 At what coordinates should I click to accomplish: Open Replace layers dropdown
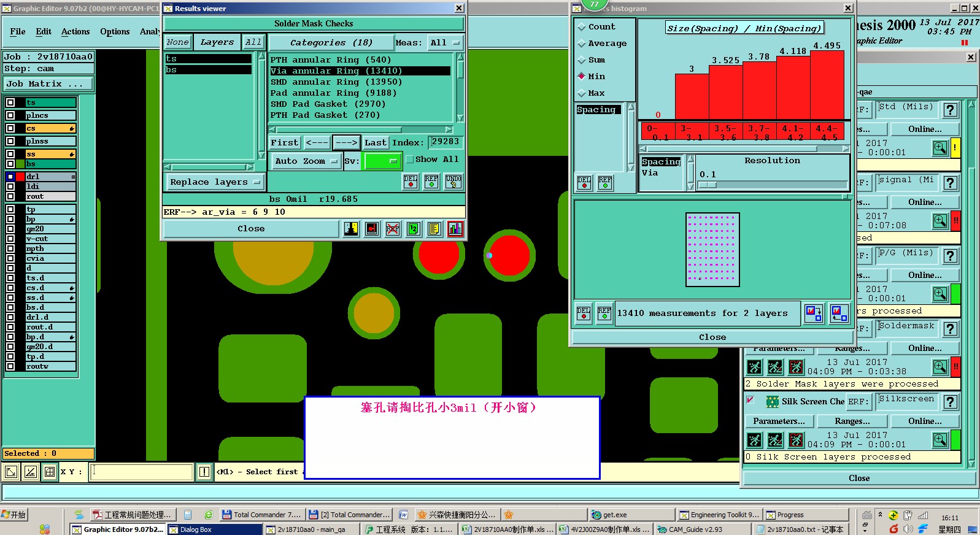coord(214,182)
